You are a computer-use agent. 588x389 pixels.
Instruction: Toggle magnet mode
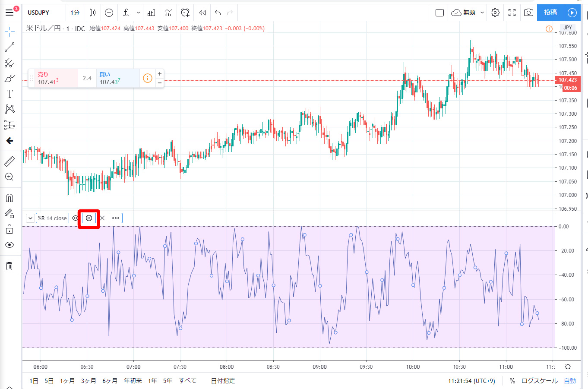(x=9, y=198)
